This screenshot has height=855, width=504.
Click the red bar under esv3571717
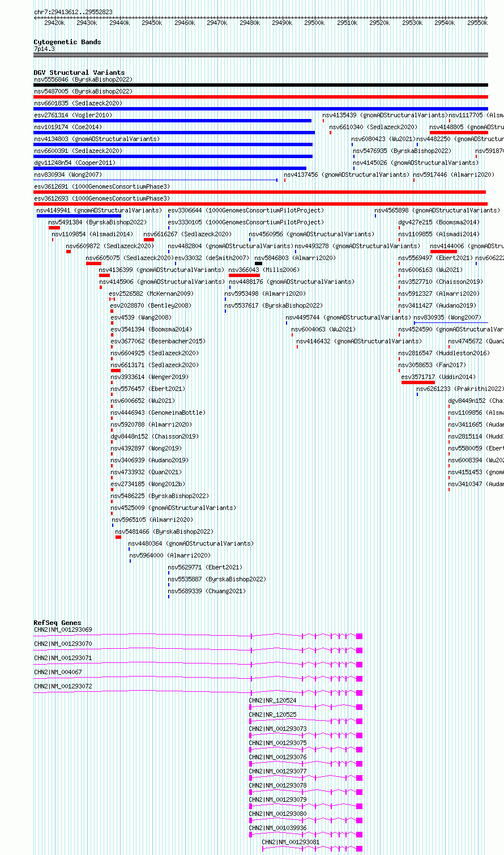418,382
